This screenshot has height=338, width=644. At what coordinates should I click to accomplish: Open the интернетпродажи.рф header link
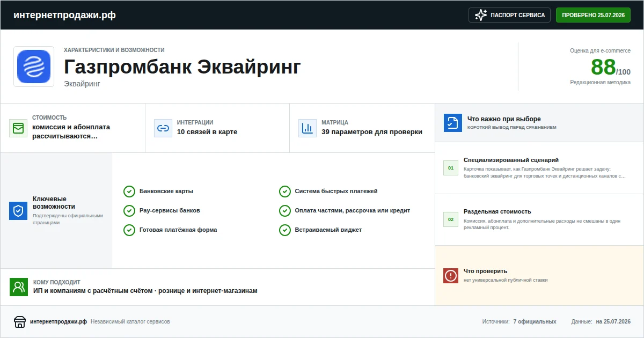tap(64, 15)
